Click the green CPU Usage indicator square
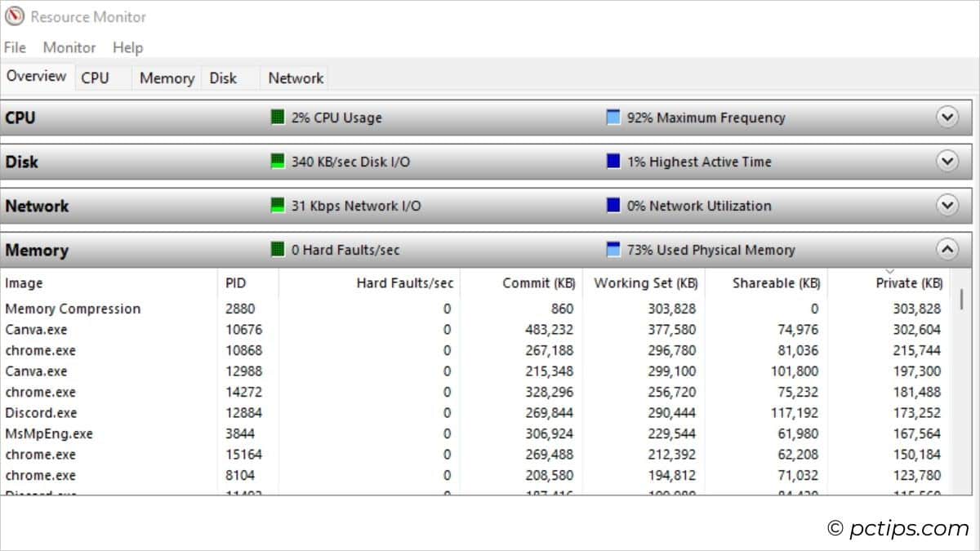Image resolution: width=980 pixels, height=551 pixels. pos(277,118)
